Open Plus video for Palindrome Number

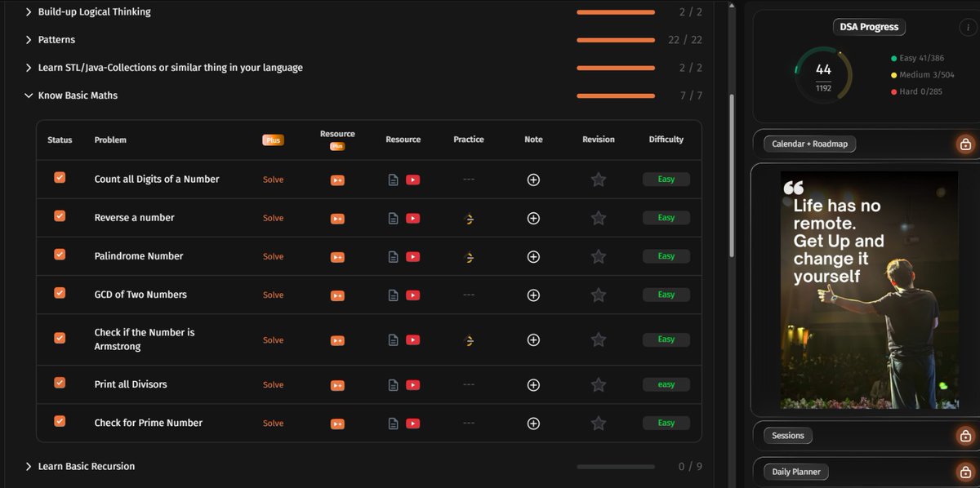(337, 256)
